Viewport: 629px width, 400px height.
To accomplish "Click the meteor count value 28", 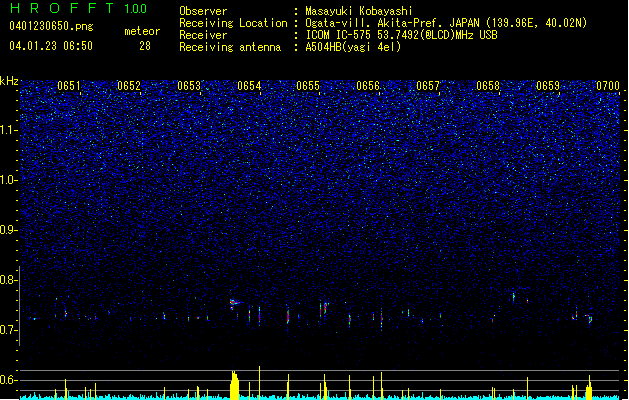I will tap(145, 46).
